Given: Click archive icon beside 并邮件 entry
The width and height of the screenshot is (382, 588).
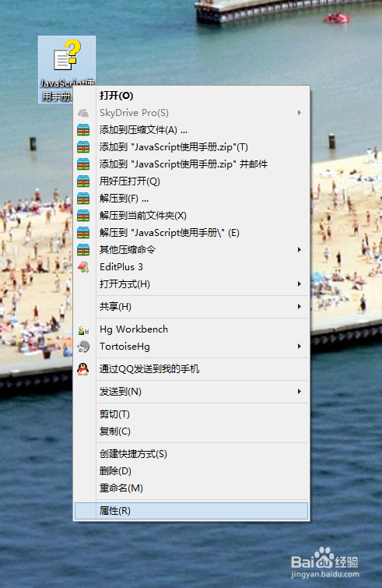Looking at the screenshot, I should tap(83, 164).
